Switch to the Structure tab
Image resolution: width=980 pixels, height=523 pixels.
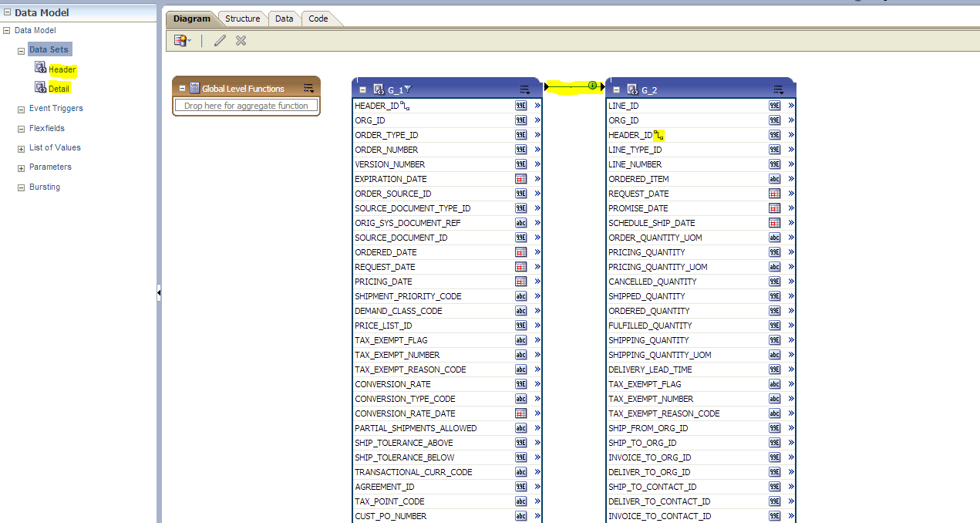click(241, 19)
